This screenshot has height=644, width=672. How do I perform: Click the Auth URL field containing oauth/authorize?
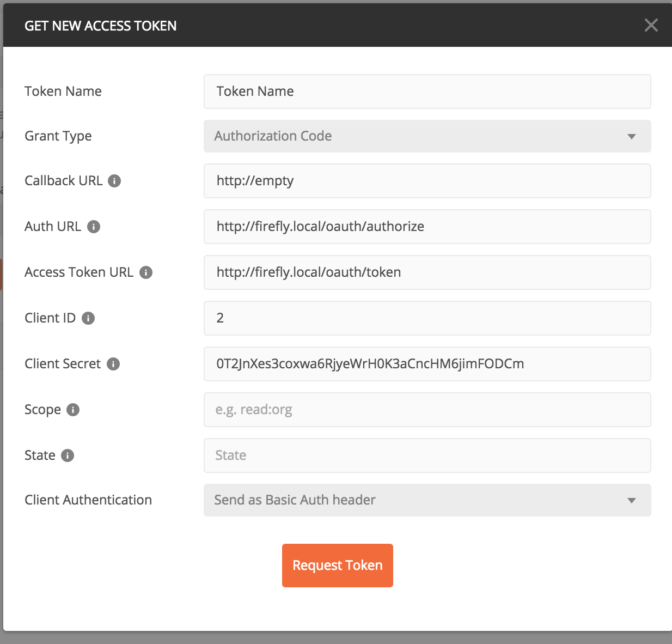pyautogui.click(x=427, y=227)
